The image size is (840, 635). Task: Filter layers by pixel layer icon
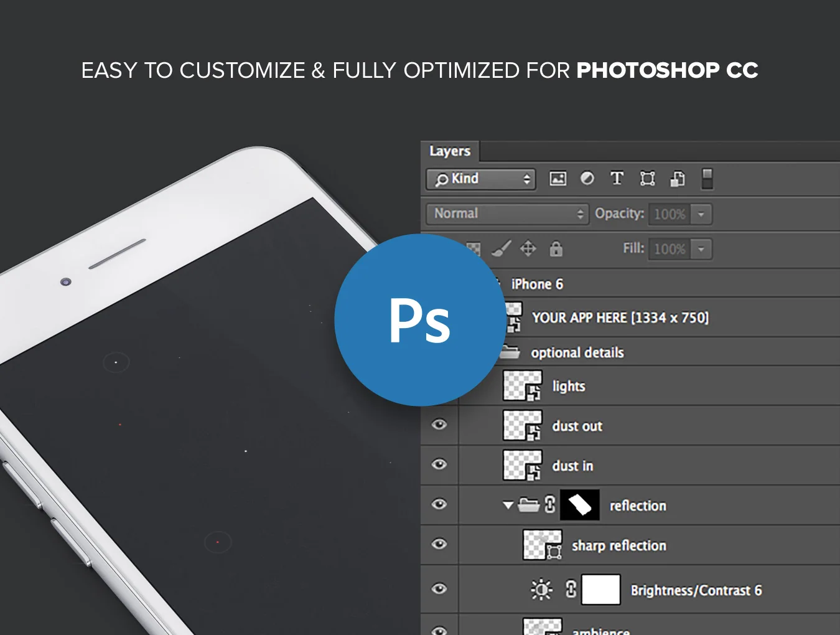point(558,179)
